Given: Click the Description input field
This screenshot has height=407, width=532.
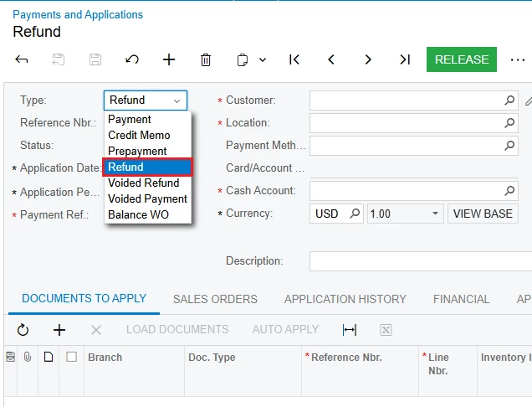Looking at the screenshot, I should tap(421, 261).
